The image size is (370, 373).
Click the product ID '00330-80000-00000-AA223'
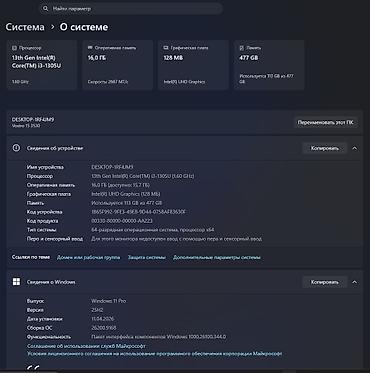coord(122,221)
